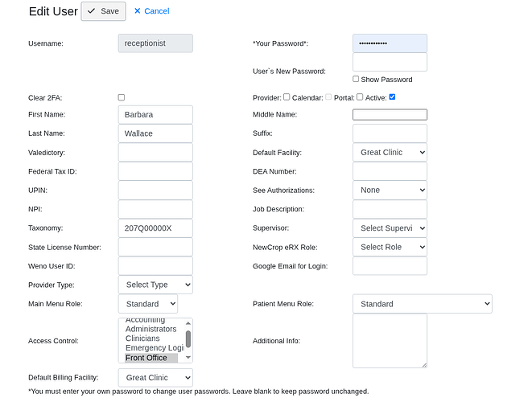Click the Save button checkmark icon
532x402 pixels.
[x=91, y=11]
